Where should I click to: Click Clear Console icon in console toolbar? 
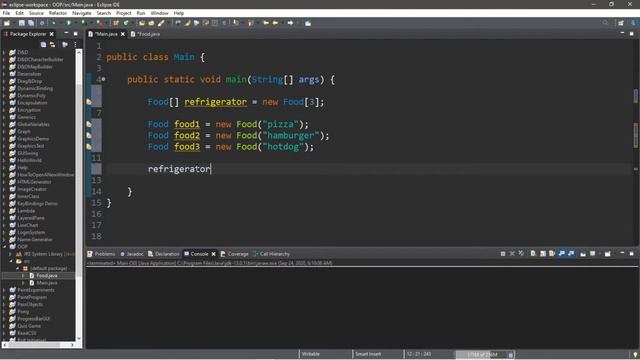click(x=533, y=253)
